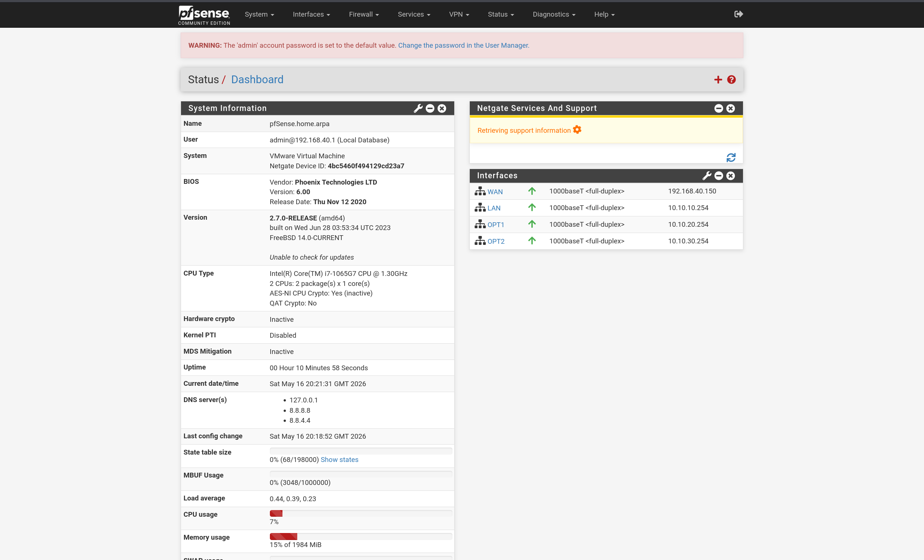Click the OPT2 address 10.10.30.254

(x=688, y=241)
